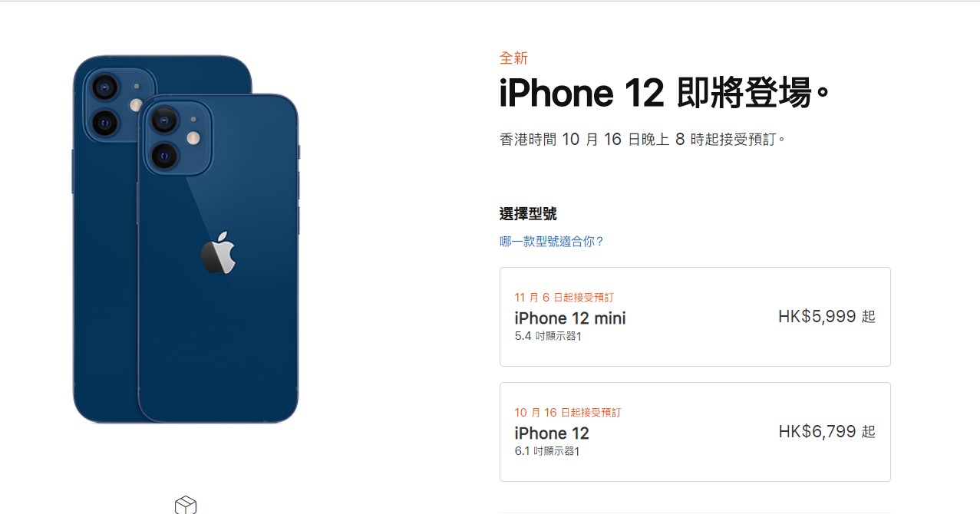Click the upper camera lens of the rear iPhone
This screenshot has width=980, height=514.
tap(104, 87)
